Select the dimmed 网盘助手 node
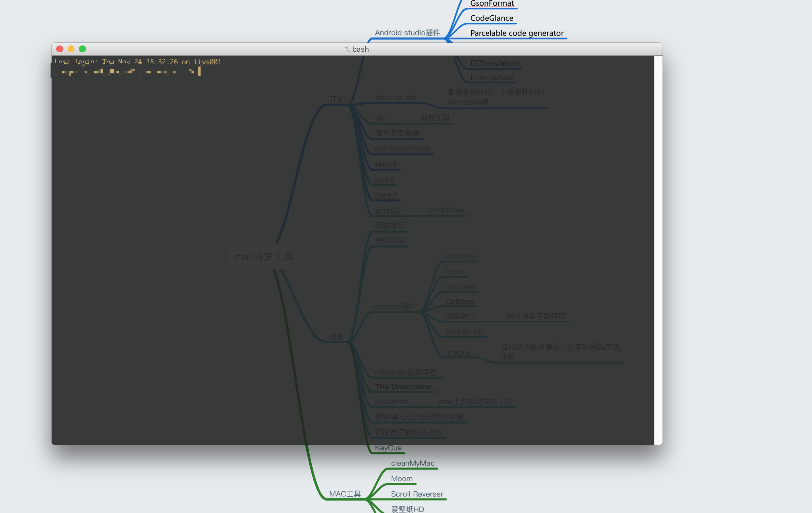The image size is (812, 513). [460, 316]
